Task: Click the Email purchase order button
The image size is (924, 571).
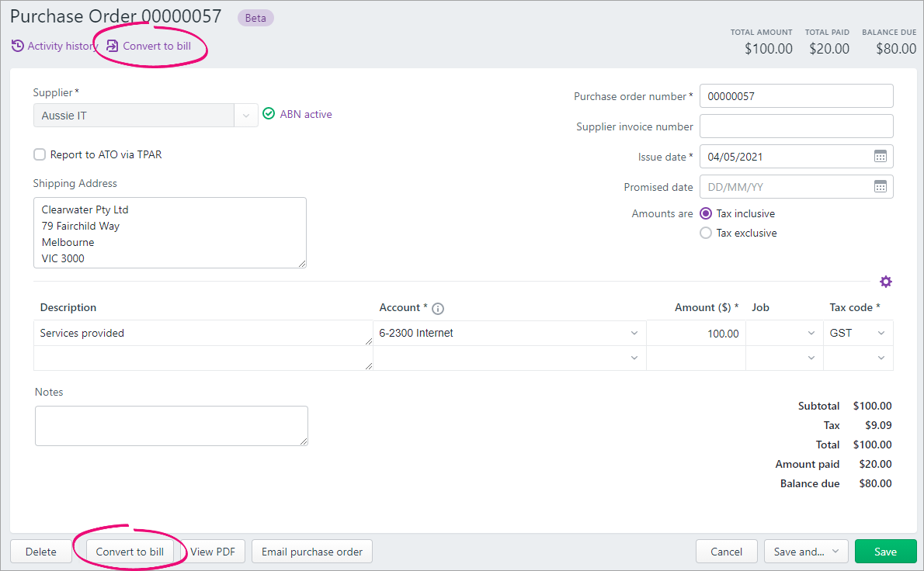Action: (312, 552)
